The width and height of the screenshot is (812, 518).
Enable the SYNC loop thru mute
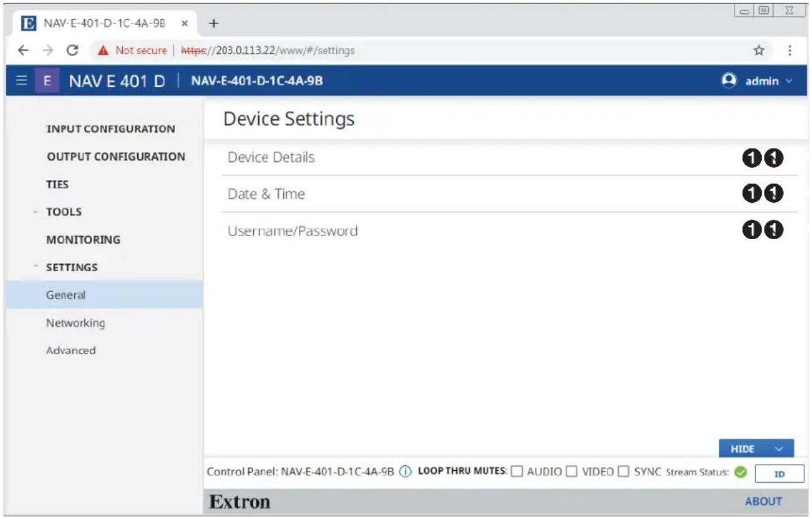click(x=624, y=473)
